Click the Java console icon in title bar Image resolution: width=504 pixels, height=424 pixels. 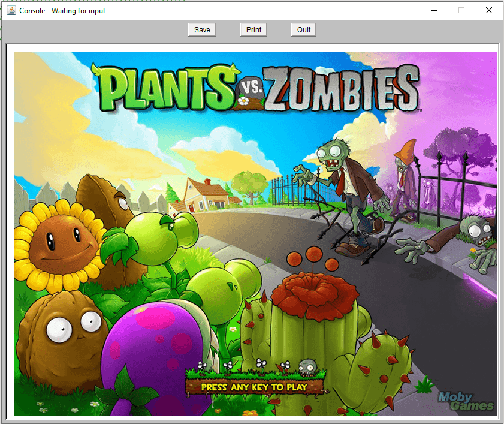point(11,10)
